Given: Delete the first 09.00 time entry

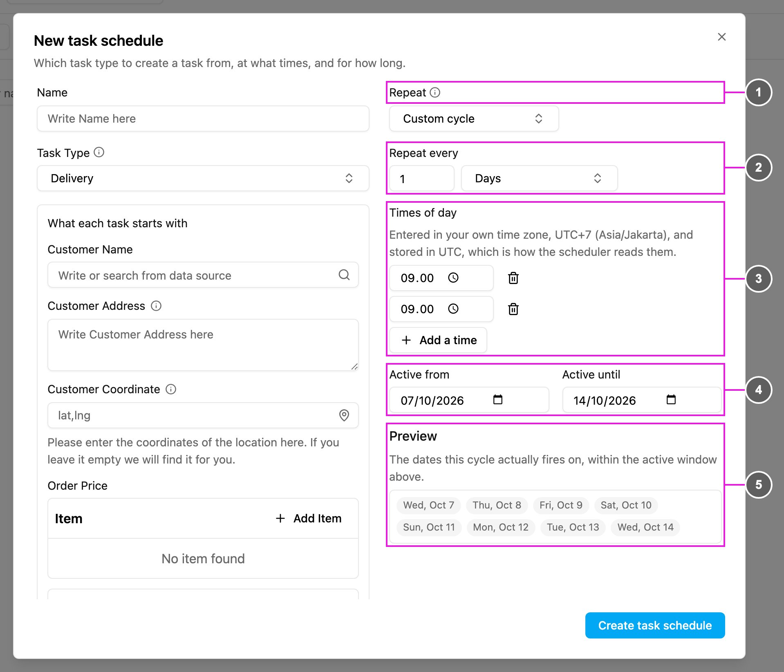Looking at the screenshot, I should (x=513, y=278).
